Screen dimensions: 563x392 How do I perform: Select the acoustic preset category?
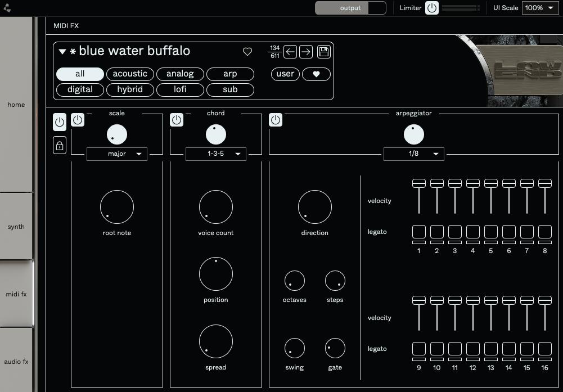click(130, 74)
